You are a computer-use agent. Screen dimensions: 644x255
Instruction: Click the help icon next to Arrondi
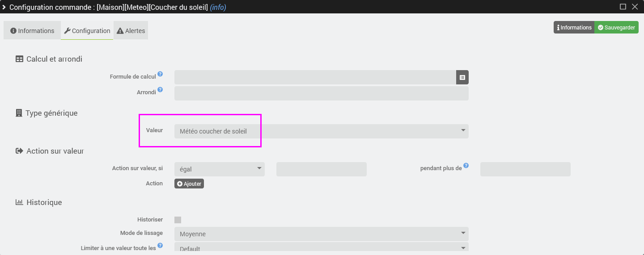tap(160, 90)
